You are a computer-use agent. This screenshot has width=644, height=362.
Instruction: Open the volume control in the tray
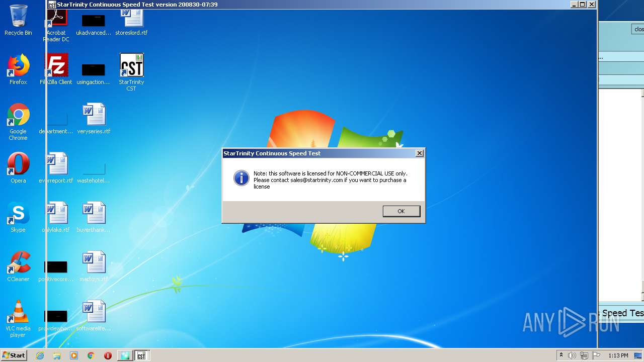pyautogui.click(x=572, y=355)
